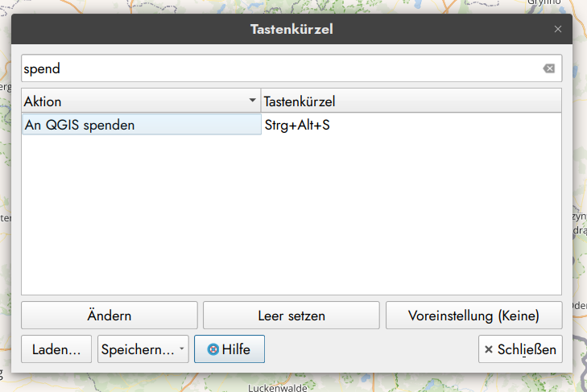Click the Speichern... button label

tap(135, 349)
